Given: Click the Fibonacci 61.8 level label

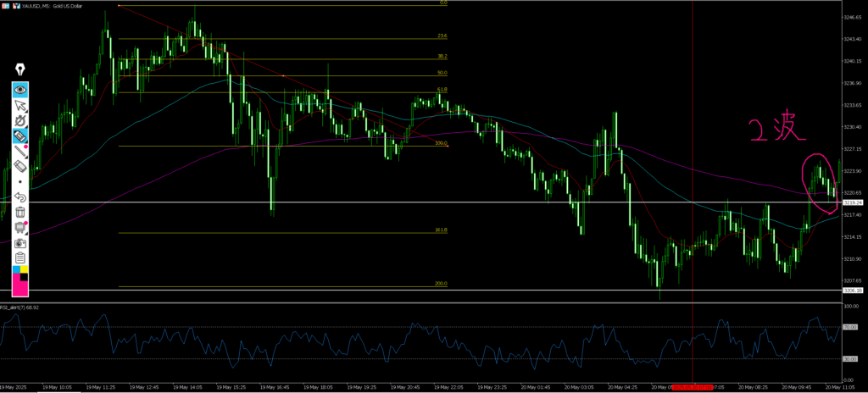Looking at the screenshot, I should click(x=442, y=90).
